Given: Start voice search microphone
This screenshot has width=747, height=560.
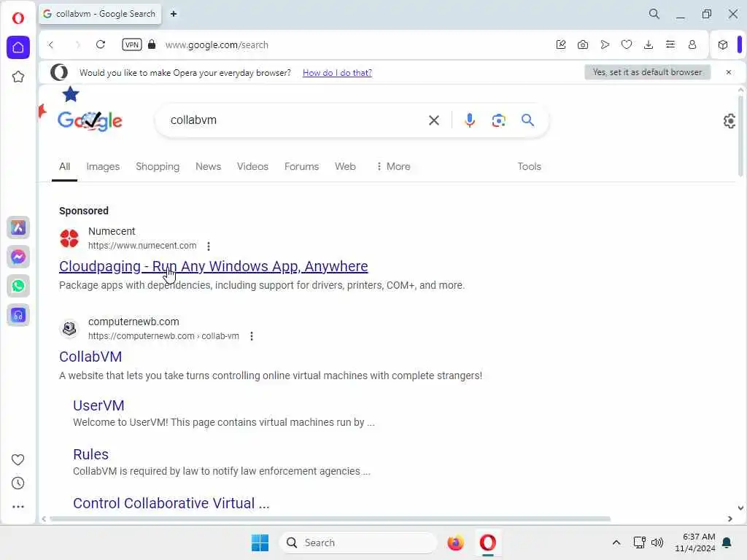Looking at the screenshot, I should click(470, 120).
